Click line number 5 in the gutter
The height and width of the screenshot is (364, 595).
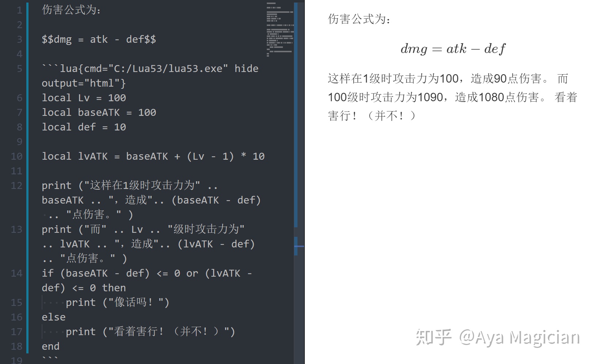click(19, 69)
